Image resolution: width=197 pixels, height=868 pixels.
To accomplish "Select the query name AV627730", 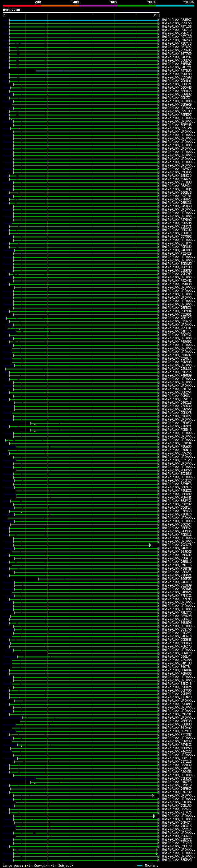I will tap(11, 10).
